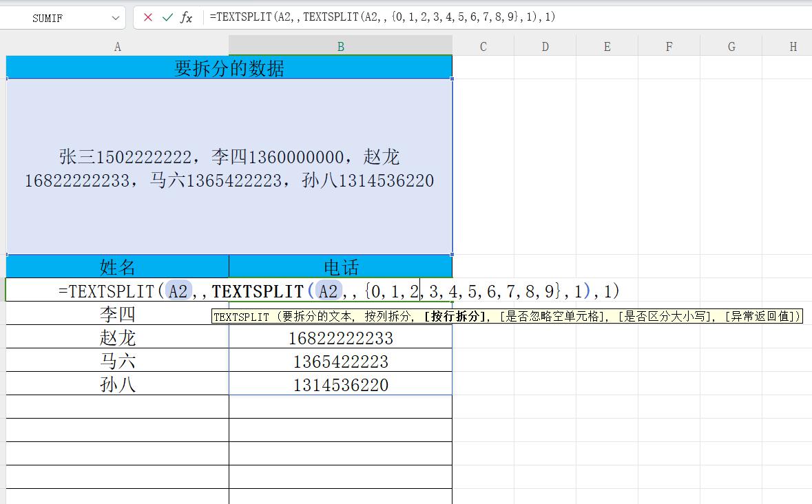Select column E header
Viewport: 812px width, 504px height.
pyautogui.click(x=607, y=47)
